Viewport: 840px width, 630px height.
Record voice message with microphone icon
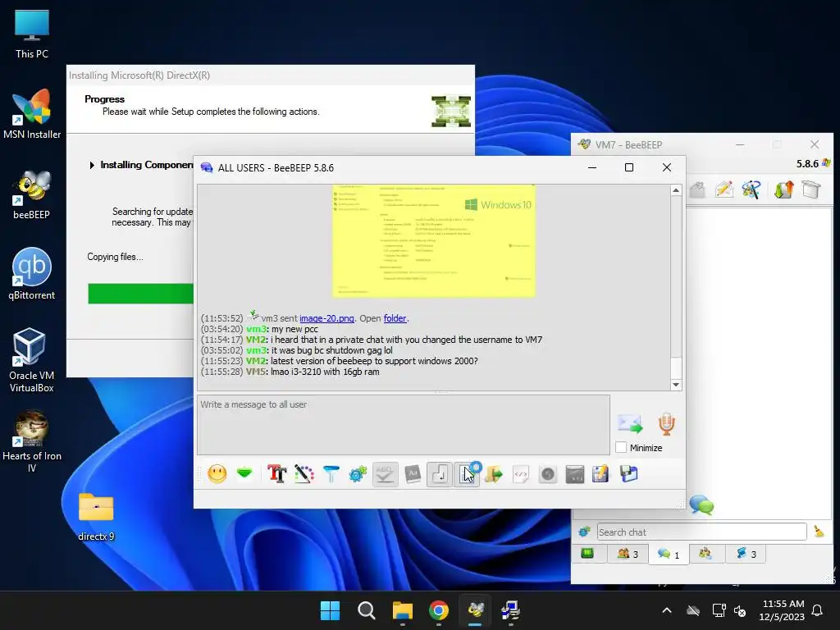coord(666,423)
